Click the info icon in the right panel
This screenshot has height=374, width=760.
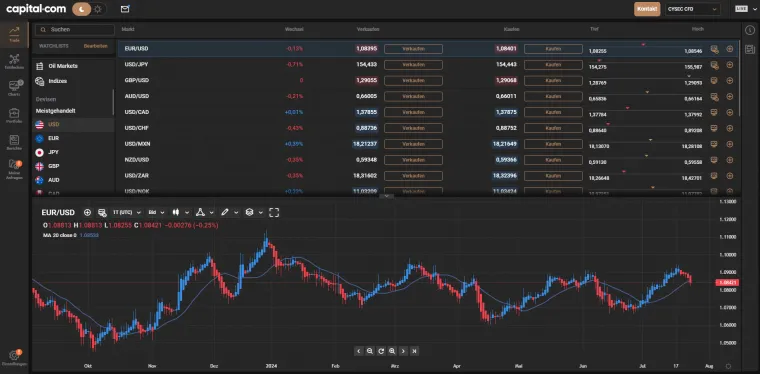click(749, 30)
